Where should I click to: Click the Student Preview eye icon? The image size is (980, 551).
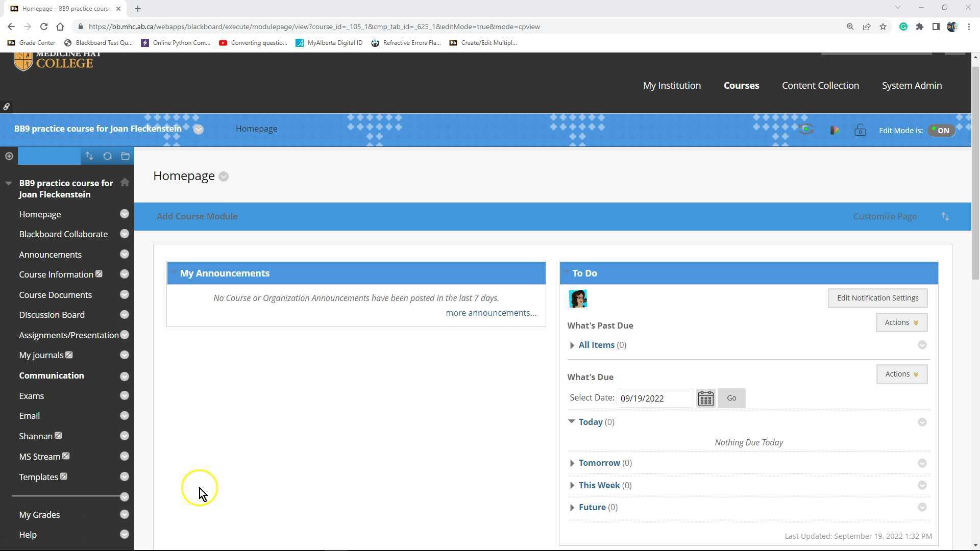(806, 130)
